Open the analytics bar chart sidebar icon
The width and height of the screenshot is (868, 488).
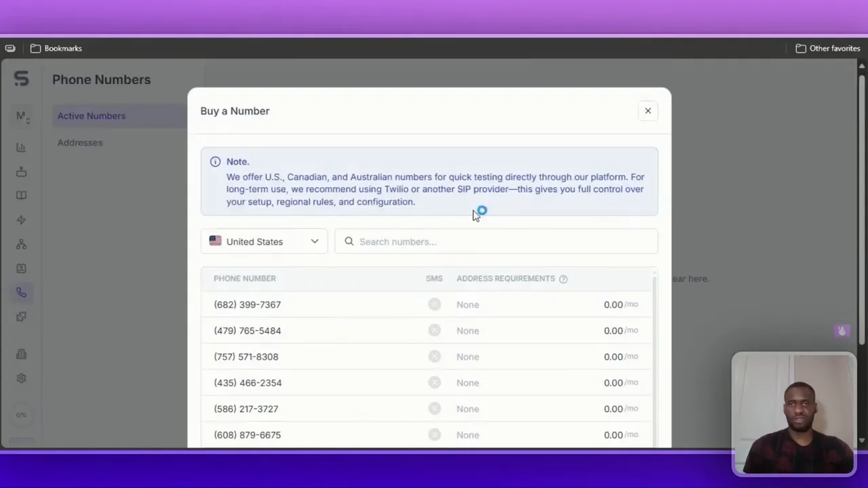pyautogui.click(x=21, y=147)
